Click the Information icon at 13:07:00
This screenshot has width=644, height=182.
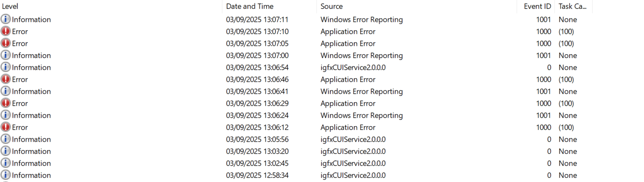(x=6, y=55)
